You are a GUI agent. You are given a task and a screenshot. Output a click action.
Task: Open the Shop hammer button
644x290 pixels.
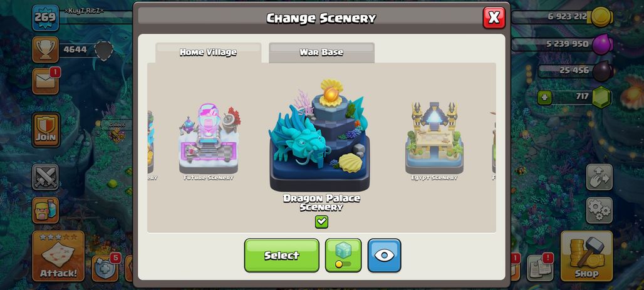[586, 256]
